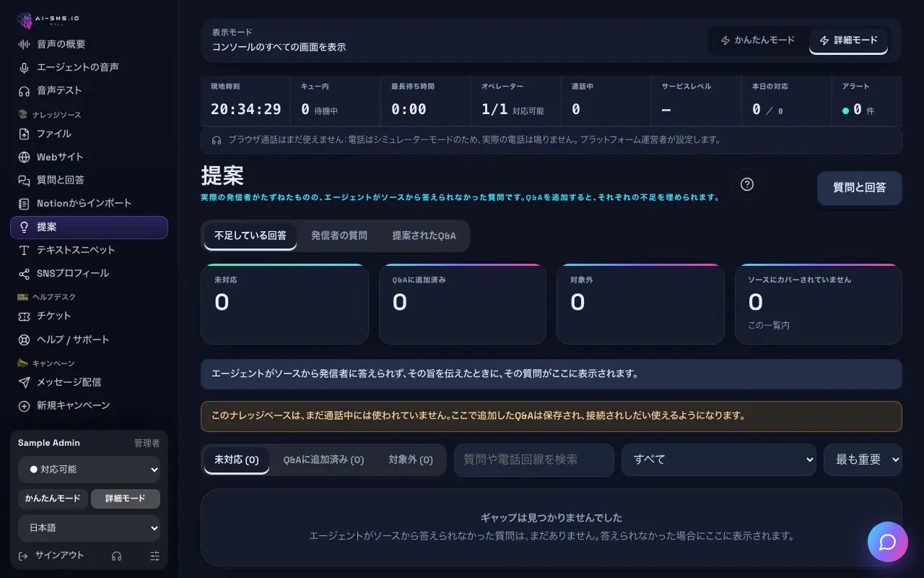Open the 最も重要 sort dropdown

(863, 460)
